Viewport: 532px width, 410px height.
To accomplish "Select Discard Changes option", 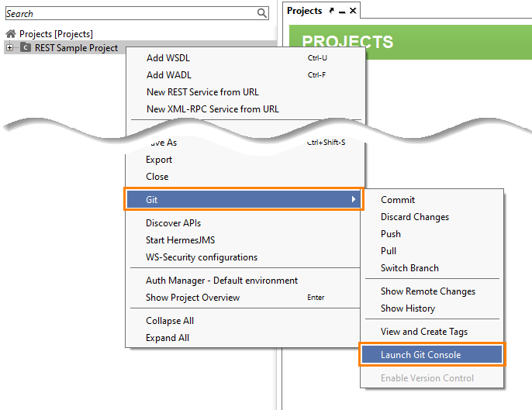I will 415,217.
